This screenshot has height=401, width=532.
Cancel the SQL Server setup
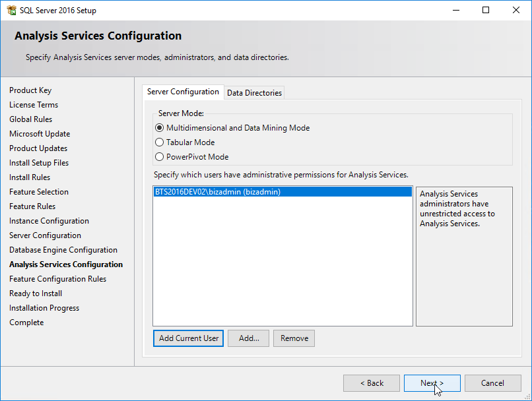(x=492, y=383)
